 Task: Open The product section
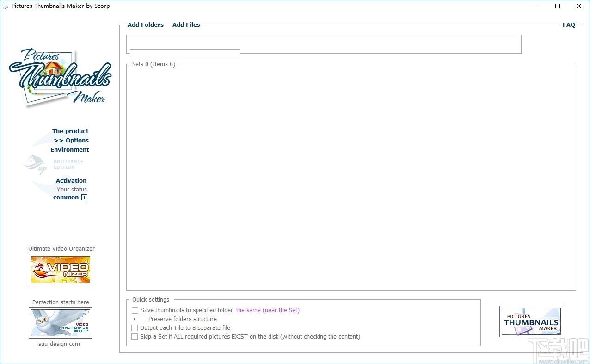click(x=70, y=131)
